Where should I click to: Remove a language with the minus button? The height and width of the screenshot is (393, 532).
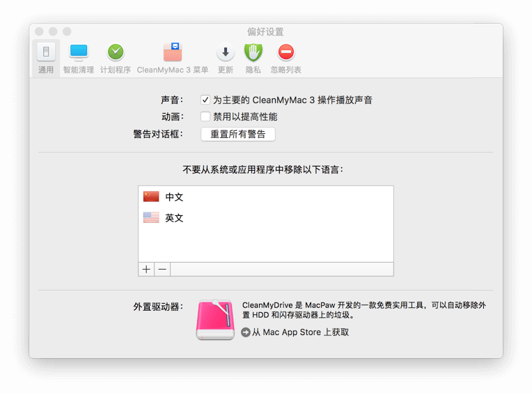[162, 269]
